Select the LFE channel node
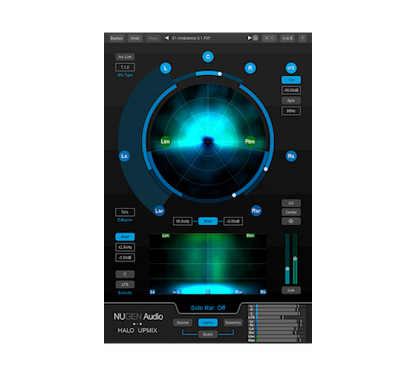Viewport: 416px width, 376px height. click(291, 68)
